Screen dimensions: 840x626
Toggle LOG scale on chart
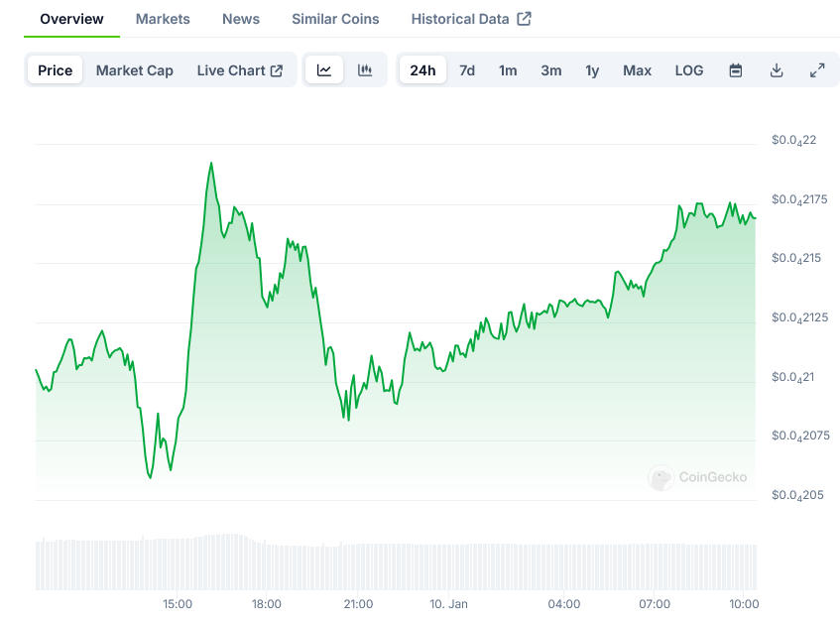point(688,70)
